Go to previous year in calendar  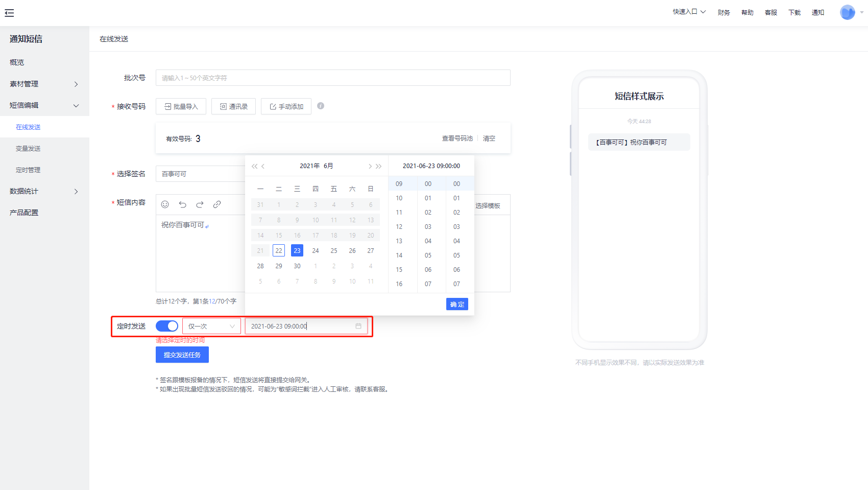(x=254, y=166)
